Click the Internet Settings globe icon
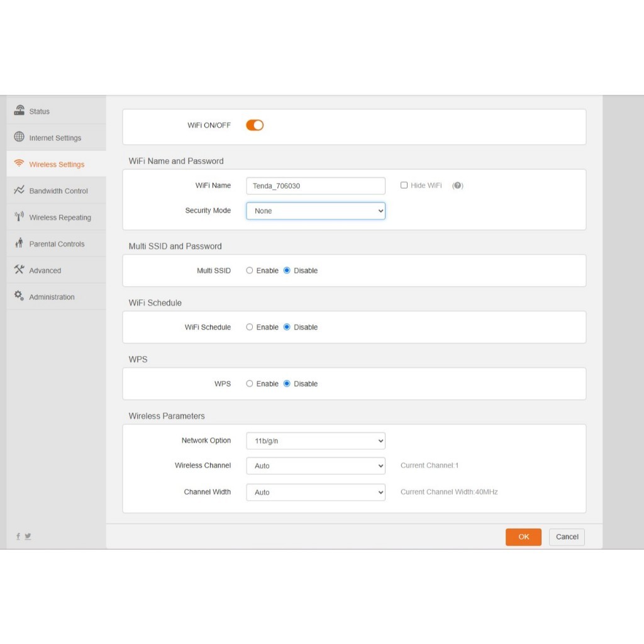This screenshot has height=644, width=644. [19, 137]
